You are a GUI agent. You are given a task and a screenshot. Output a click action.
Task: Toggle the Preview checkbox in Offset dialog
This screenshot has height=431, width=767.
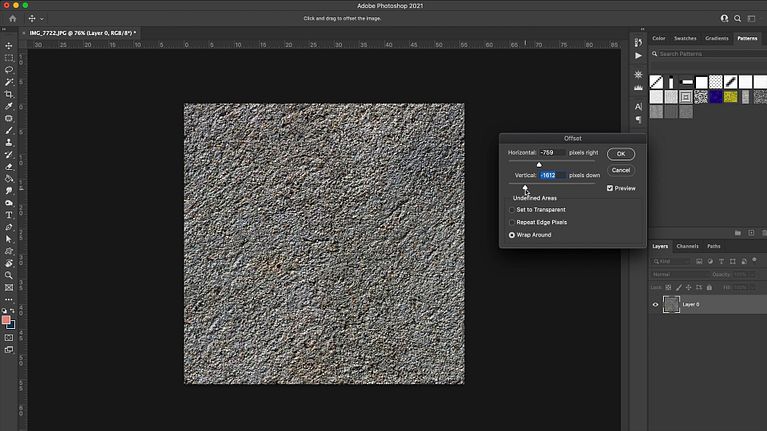[x=611, y=188]
